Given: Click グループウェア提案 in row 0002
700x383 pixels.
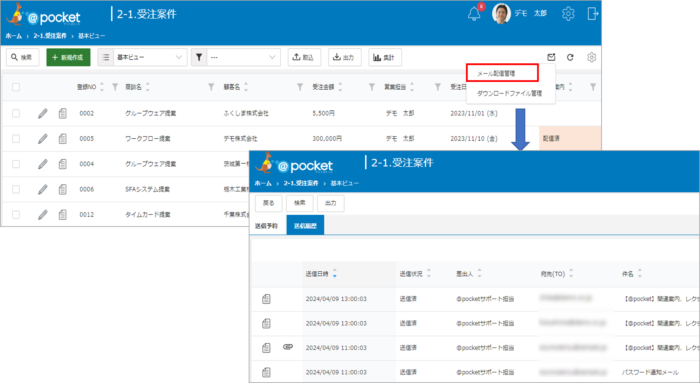Looking at the screenshot, I should click(x=150, y=113).
